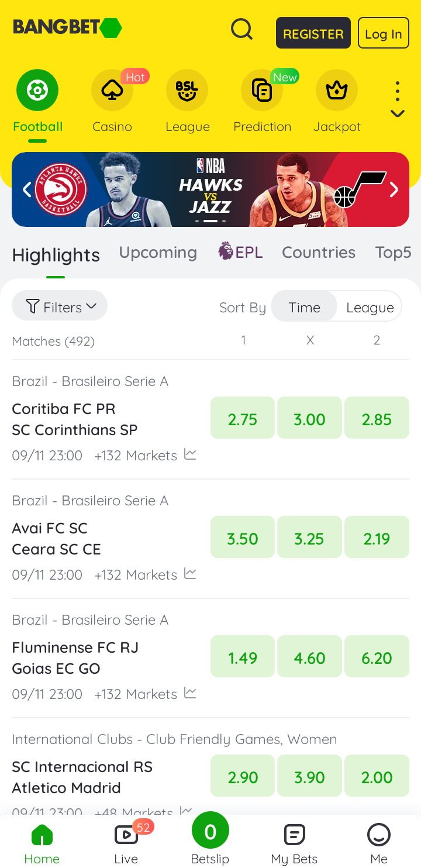Open the Live tab icon
Viewport: 421px width, 868px height.
click(126, 835)
